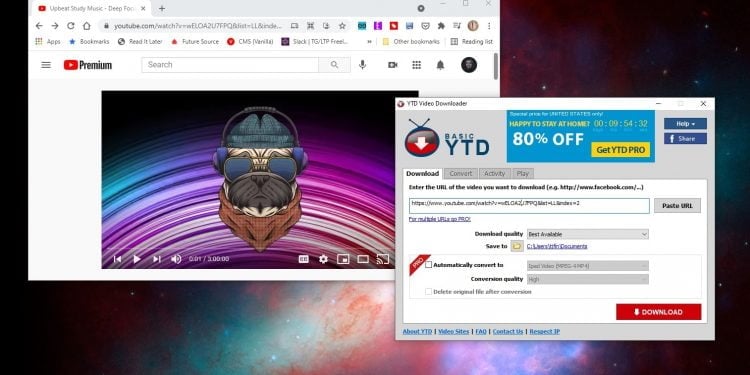
Task: Open the Future Source bookmark
Action: (x=195, y=42)
